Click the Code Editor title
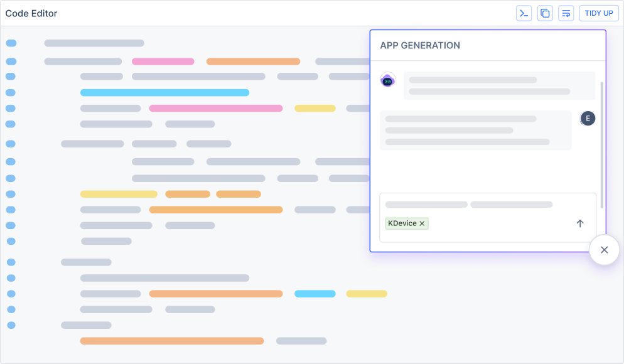Image resolution: width=624 pixels, height=364 pixels. (x=31, y=14)
